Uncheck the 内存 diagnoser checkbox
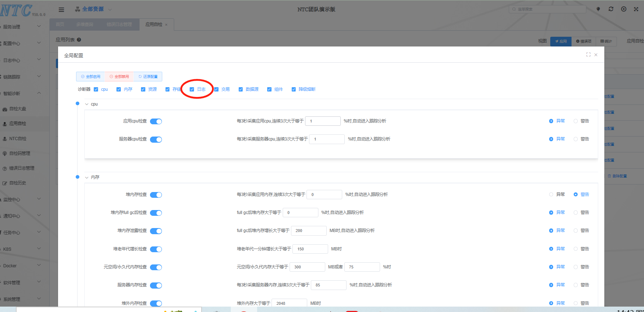This screenshot has width=644, height=312. coord(119,89)
